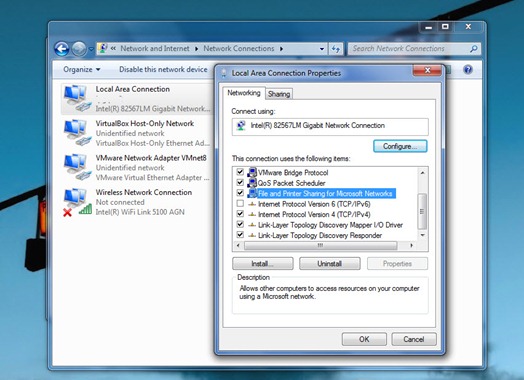Click the horizontal scrollbar left arrow
The height and width of the screenshot is (380, 524).
click(238, 246)
